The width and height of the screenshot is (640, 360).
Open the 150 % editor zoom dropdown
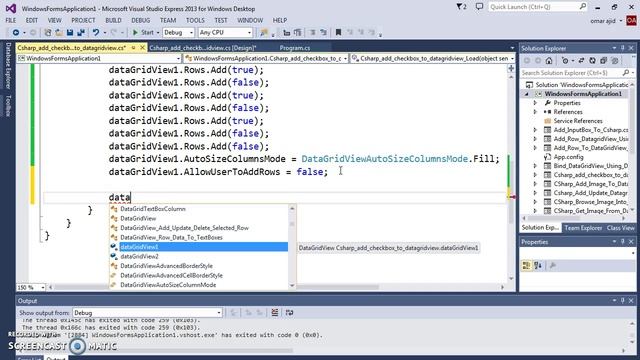point(31,287)
